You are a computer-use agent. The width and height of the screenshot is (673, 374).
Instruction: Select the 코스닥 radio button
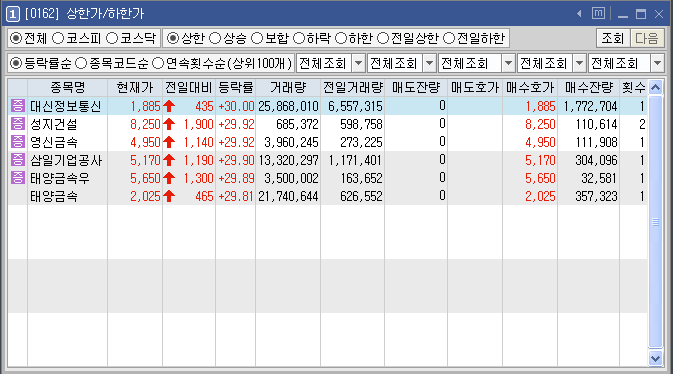[x=112, y=38]
